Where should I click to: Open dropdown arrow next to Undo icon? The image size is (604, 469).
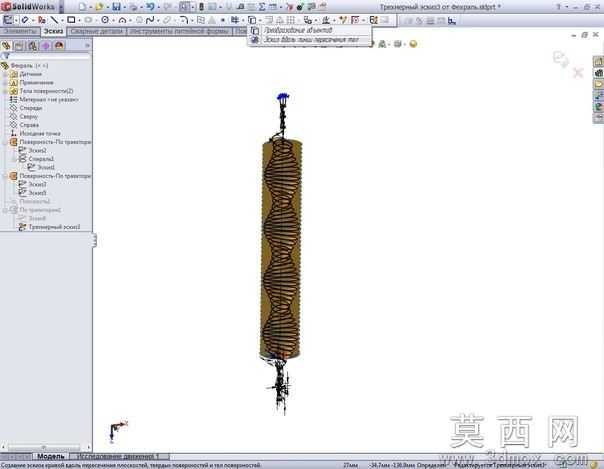[x=158, y=7]
